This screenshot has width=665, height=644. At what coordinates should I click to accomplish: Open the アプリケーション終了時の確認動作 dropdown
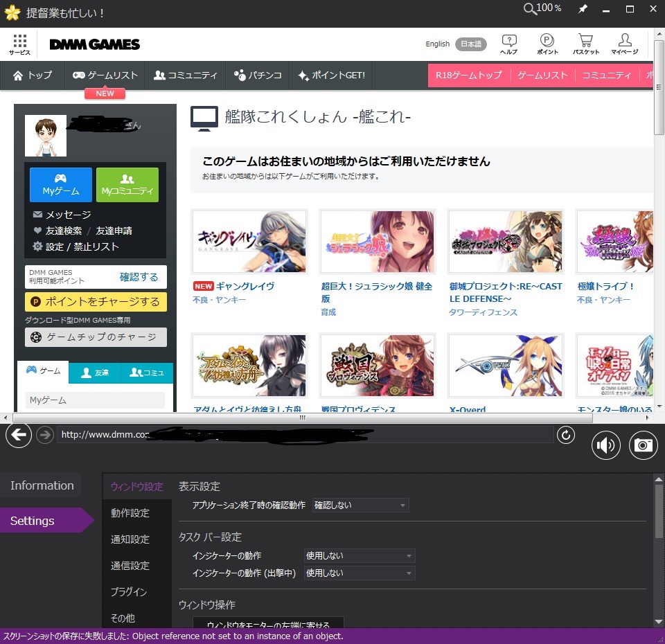[x=360, y=505]
